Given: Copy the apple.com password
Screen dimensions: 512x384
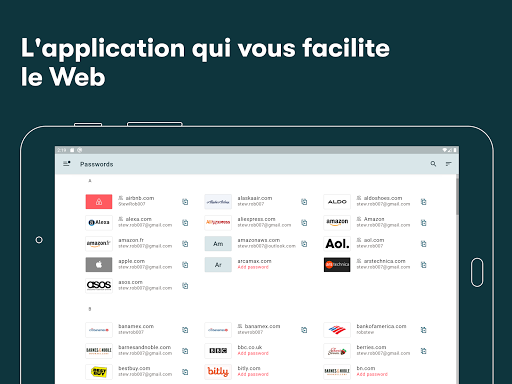Looking at the screenshot, I should click(x=185, y=265).
